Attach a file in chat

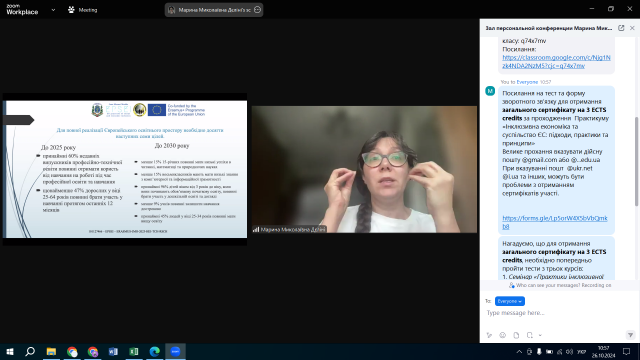click(x=516, y=335)
